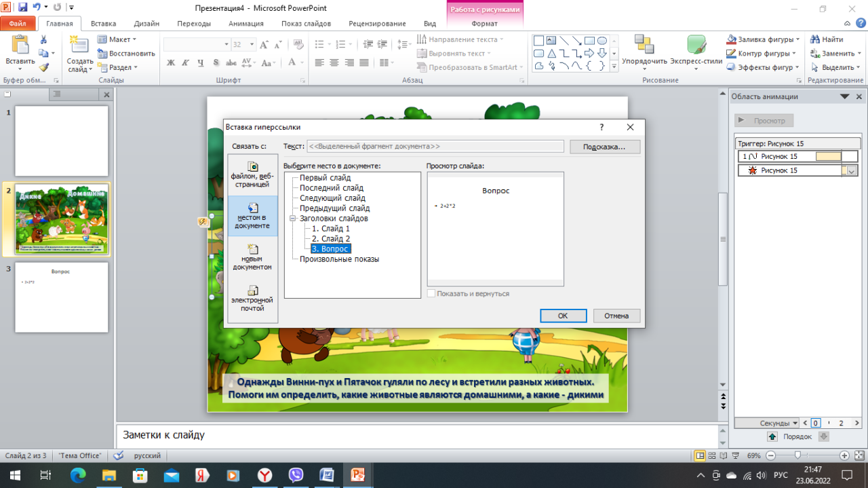
Task: Click the Format Painter brush icon
Action: tap(44, 67)
